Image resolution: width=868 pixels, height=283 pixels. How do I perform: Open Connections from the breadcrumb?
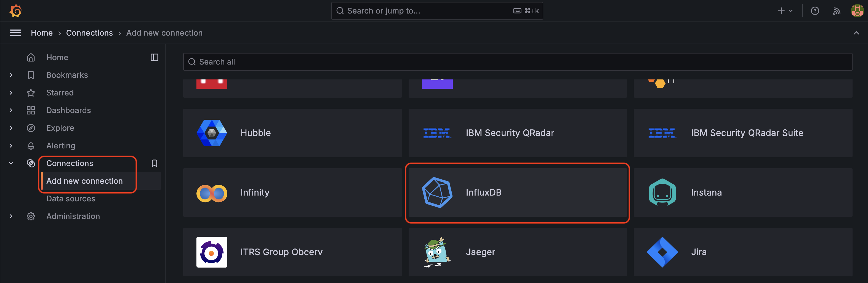click(x=89, y=33)
